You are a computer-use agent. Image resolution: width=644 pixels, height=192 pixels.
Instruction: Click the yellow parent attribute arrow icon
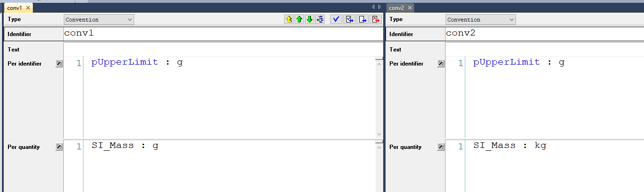[289, 19]
